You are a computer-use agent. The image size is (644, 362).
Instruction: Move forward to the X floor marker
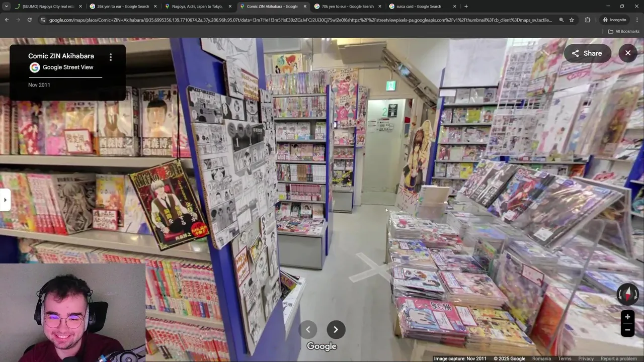370,267
